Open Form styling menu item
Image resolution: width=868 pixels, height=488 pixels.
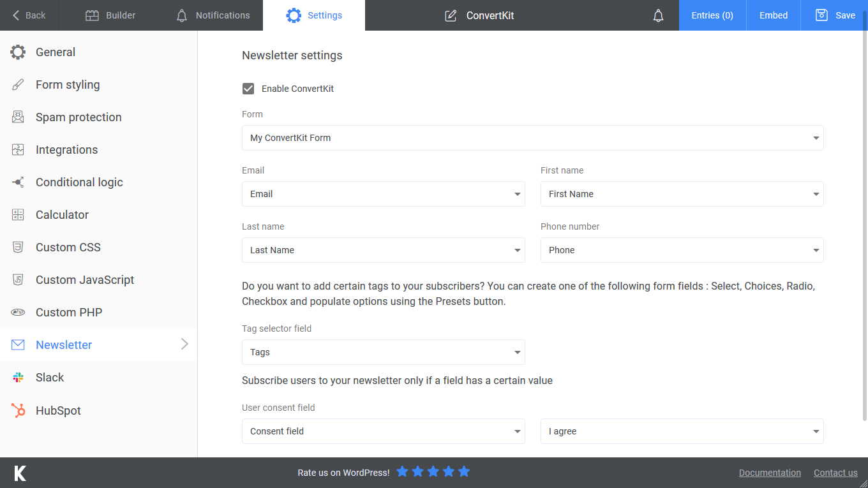pyautogui.click(x=99, y=85)
